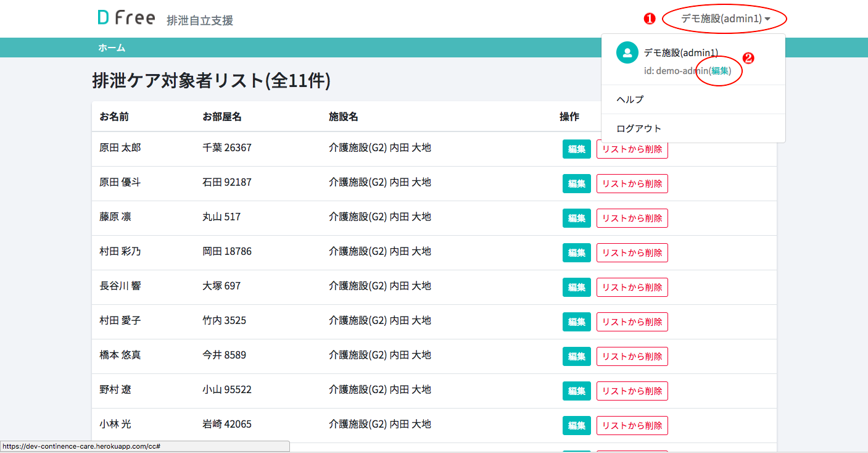Click 編集 for 野村 遼
Screen dimensions: 868x453
[576, 391]
